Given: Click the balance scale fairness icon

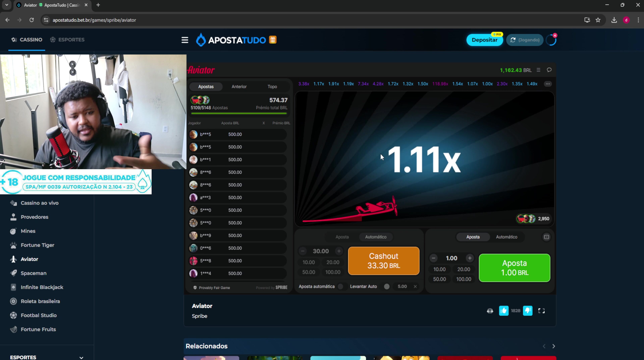Looking at the screenshot, I should [490, 311].
